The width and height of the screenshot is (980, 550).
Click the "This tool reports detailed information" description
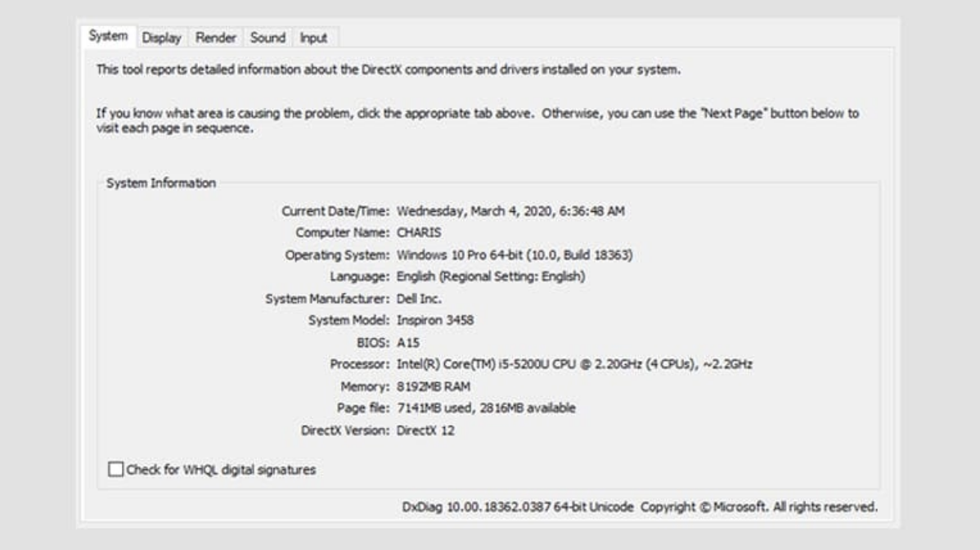point(389,70)
